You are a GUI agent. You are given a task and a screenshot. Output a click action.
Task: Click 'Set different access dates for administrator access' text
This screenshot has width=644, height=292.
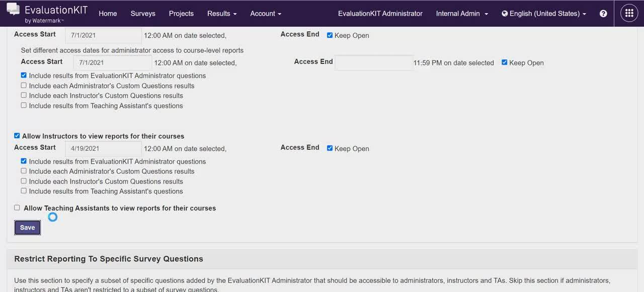point(132,50)
